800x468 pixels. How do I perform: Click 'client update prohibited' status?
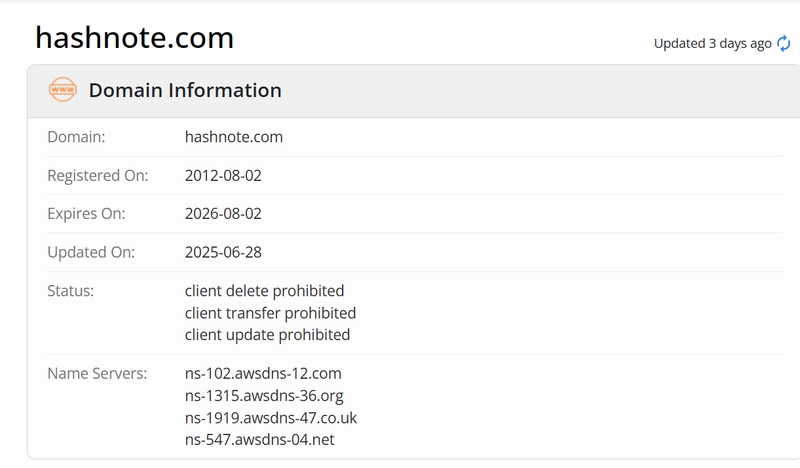coord(267,335)
